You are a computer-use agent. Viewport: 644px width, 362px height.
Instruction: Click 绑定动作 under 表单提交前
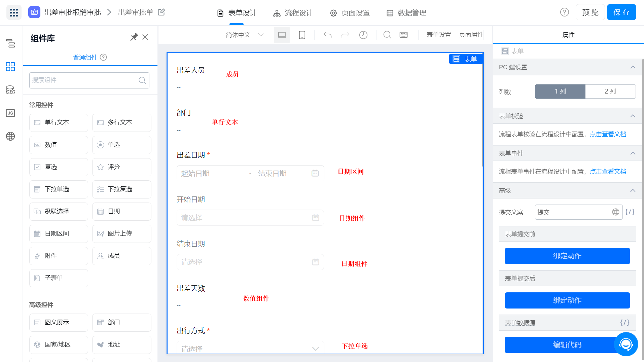(567, 256)
